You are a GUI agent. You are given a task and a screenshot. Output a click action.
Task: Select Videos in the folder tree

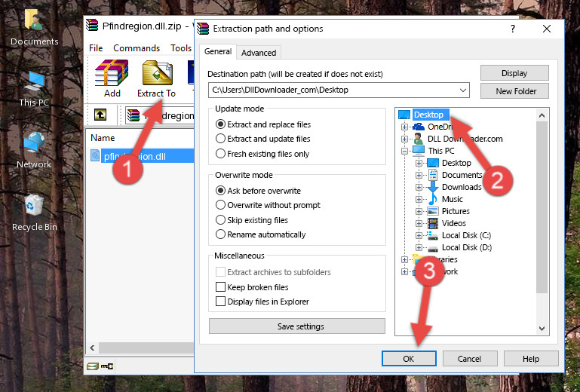tap(454, 223)
